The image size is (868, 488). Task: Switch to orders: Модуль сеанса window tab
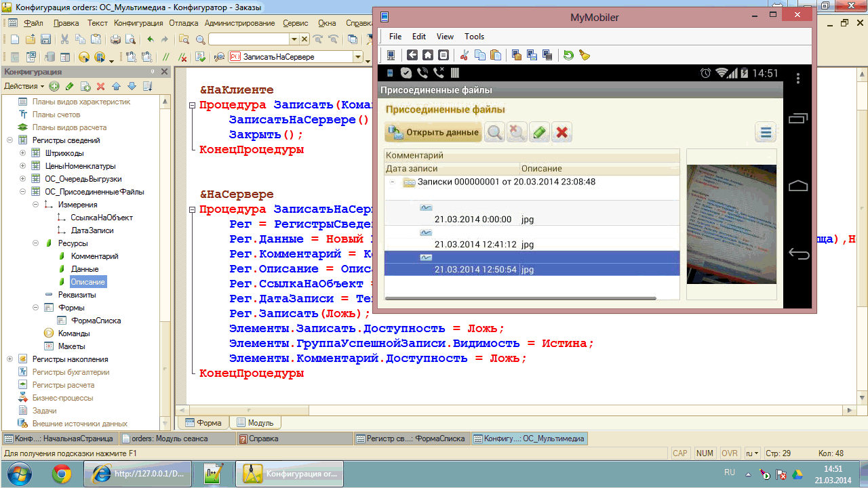click(178, 439)
